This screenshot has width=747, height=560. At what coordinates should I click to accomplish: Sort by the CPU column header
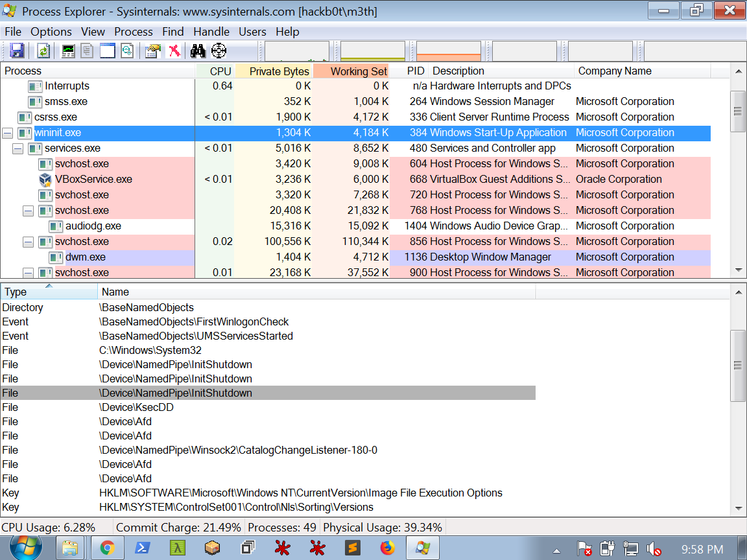coord(215,71)
